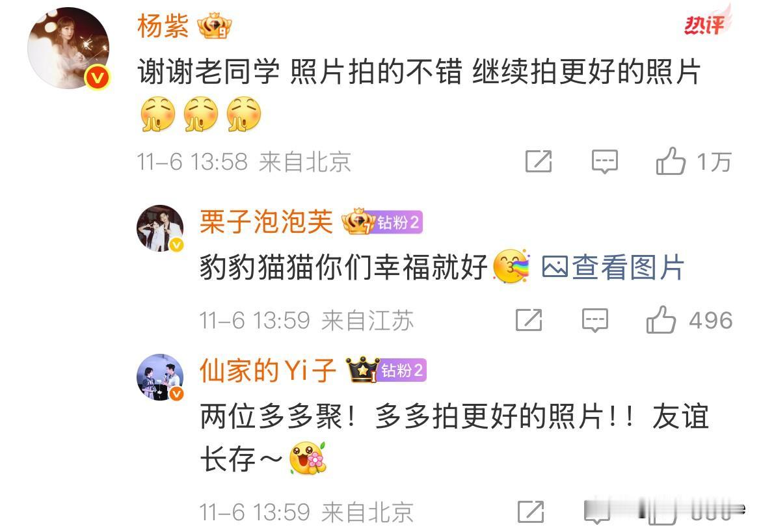The width and height of the screenshot is (761, 532).
Task: Reply to 杨紫's comment via comment icon
Action: [x=604, y=162]
